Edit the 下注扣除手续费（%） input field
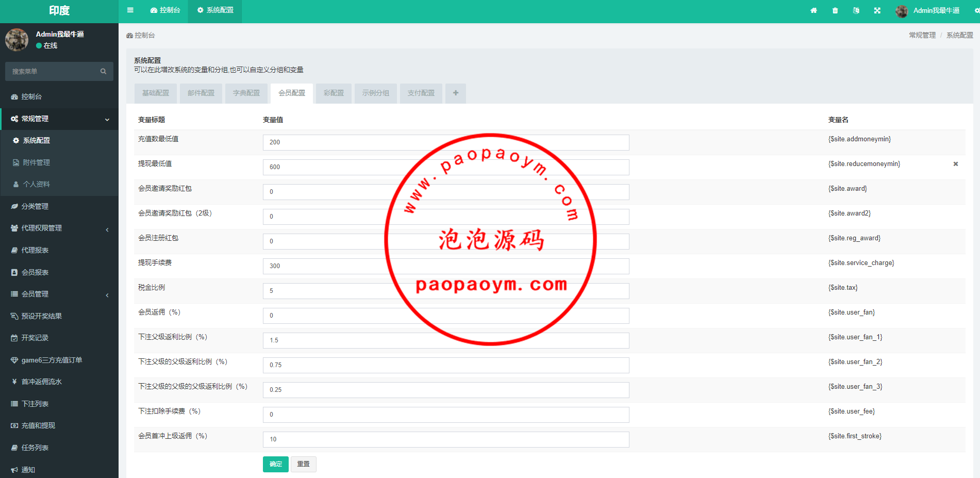The height and width of the screenshot is (478, 980). point(446,415)
